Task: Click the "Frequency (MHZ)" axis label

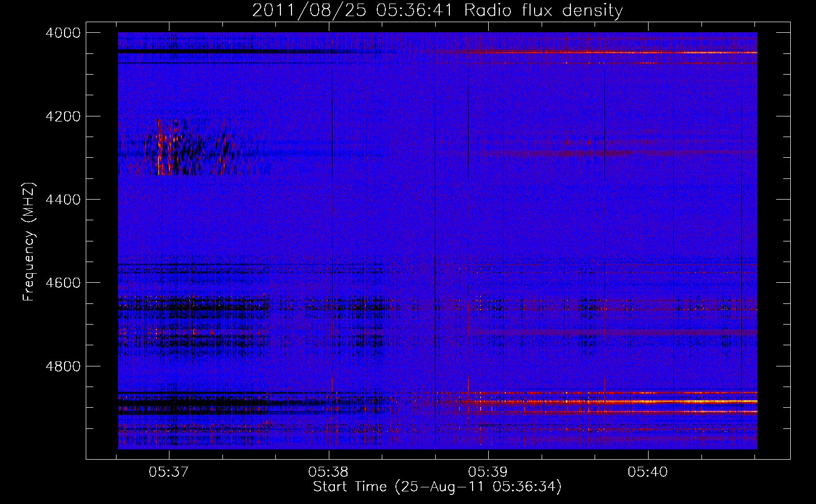Action: pyautogui.click(x=29, y=242)
